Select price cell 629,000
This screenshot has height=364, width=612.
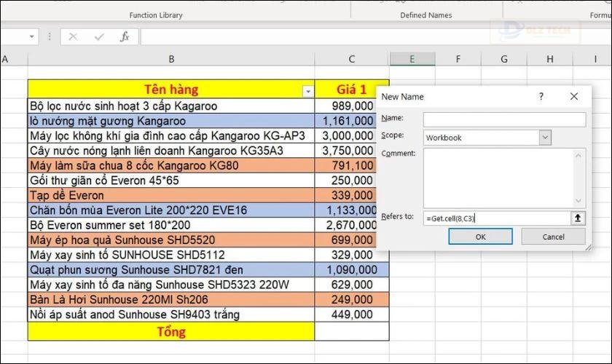click(x=352, y=285)
